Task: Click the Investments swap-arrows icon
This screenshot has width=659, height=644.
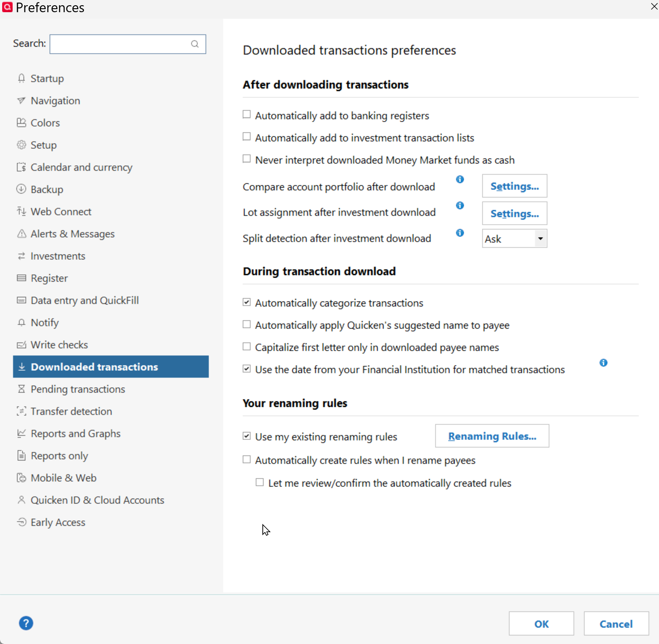Action: (21, 256)
